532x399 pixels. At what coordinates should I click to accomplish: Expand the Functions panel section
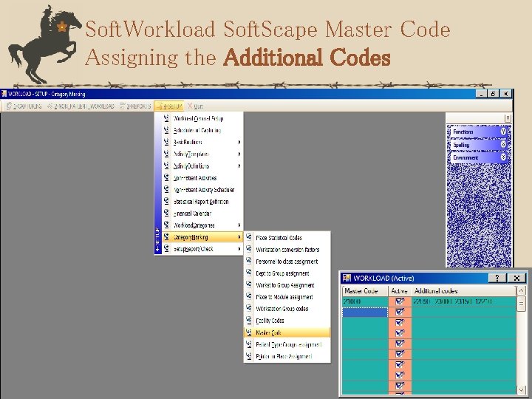[503, 132]
